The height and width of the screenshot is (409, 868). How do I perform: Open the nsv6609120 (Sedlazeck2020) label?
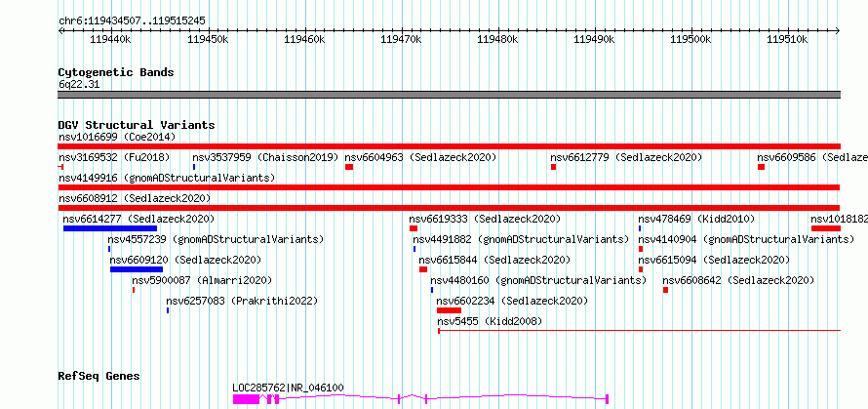coord(185,260)
